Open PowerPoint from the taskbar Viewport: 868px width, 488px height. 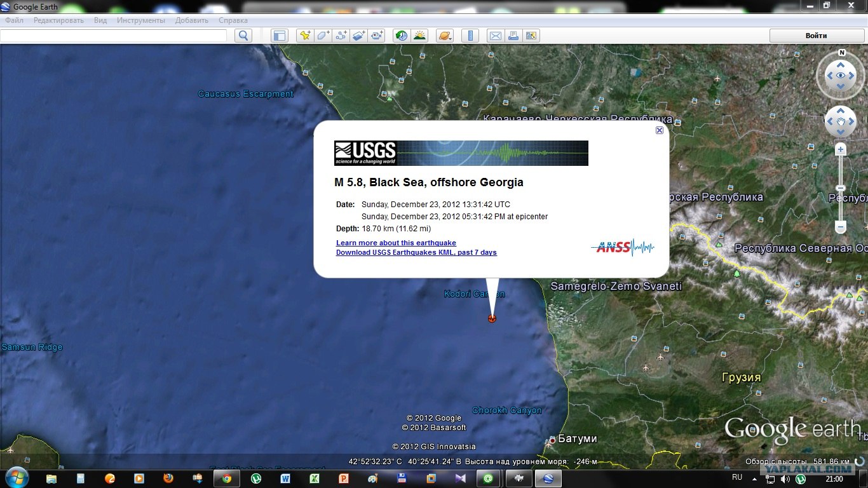344,478
